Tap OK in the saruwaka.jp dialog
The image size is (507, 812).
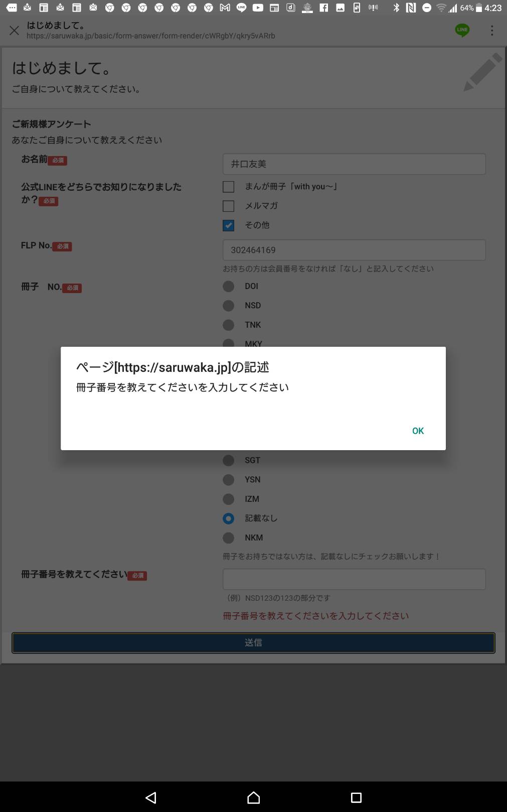tap(418, 431)
